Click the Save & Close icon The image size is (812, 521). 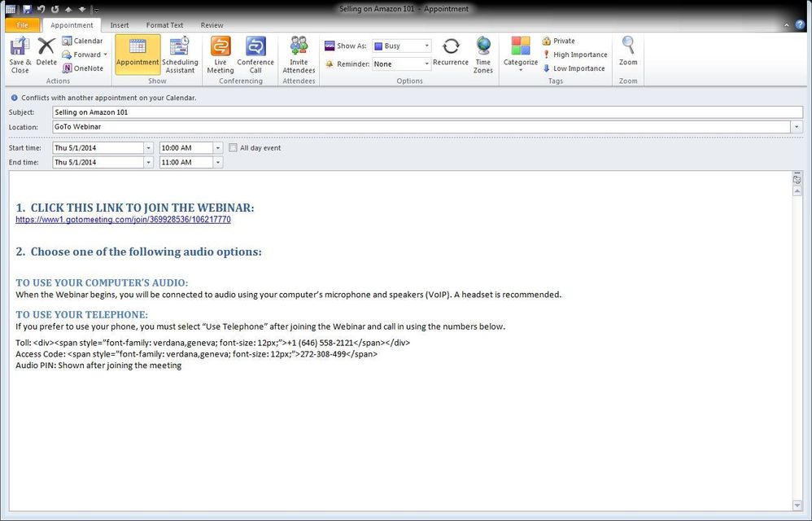pyautogui.click(x=20, y=47)
